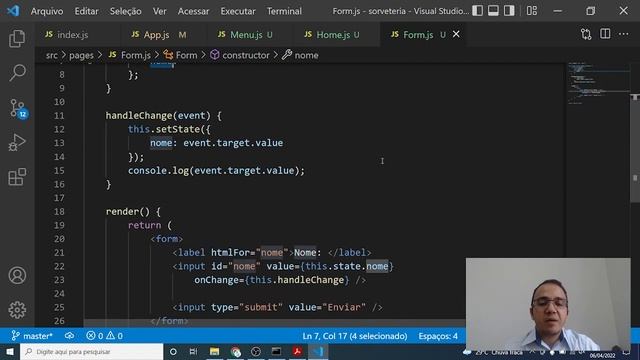
Task: Expand the Form class breadcrumb
Action: click(180, 55)
